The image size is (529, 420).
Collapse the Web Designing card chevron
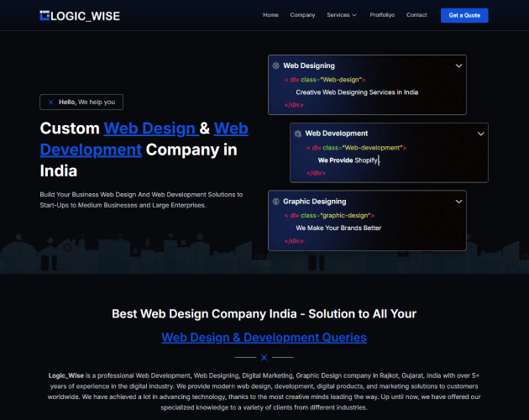(x=458, y=66)
